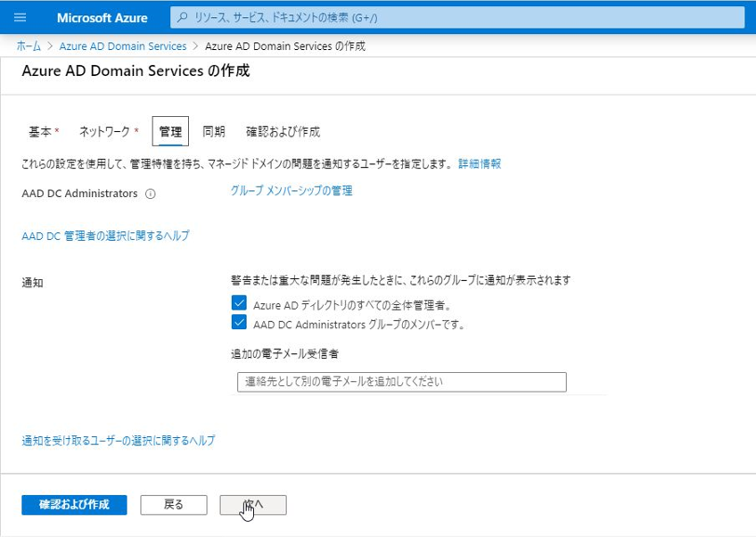Screen dimensions: 756x537
Task: Switch to the 同期 tab
Action: click(214, 131)
